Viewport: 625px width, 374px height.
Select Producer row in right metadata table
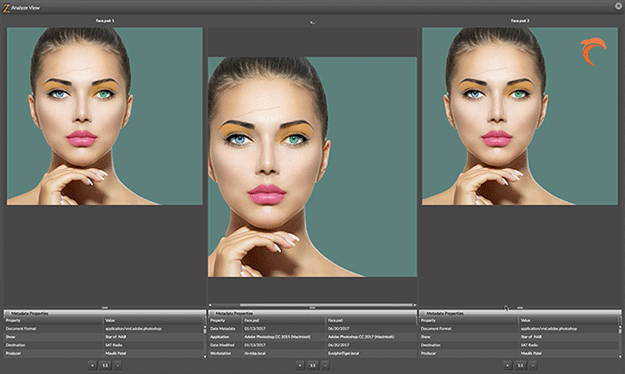click(519, 353)
